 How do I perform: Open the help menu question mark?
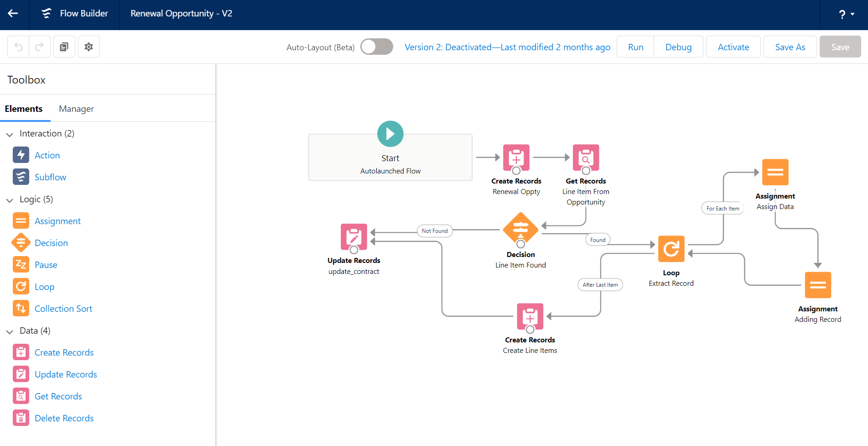click(842, 14)
